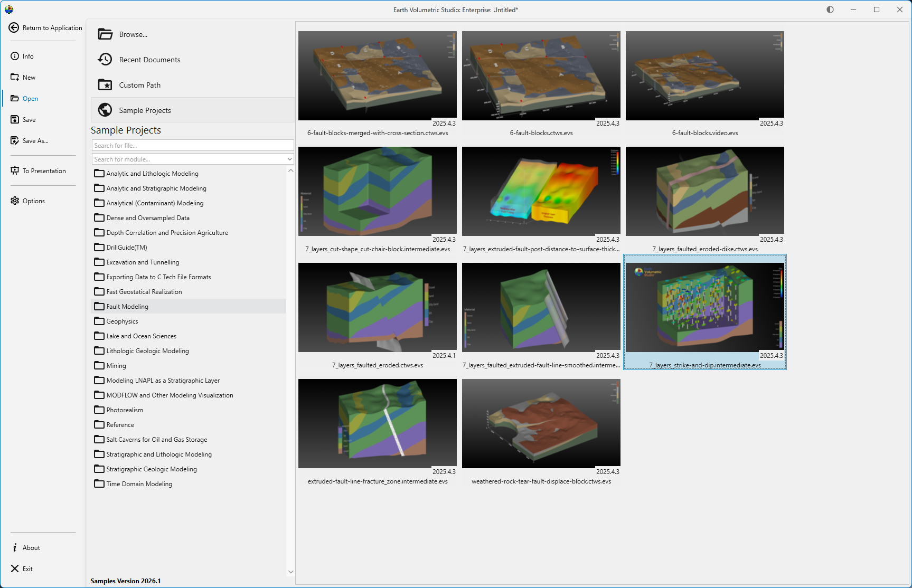Click Exit in the sidebar
This screenshot has height=588, width=912.
(x=27, y=569)
